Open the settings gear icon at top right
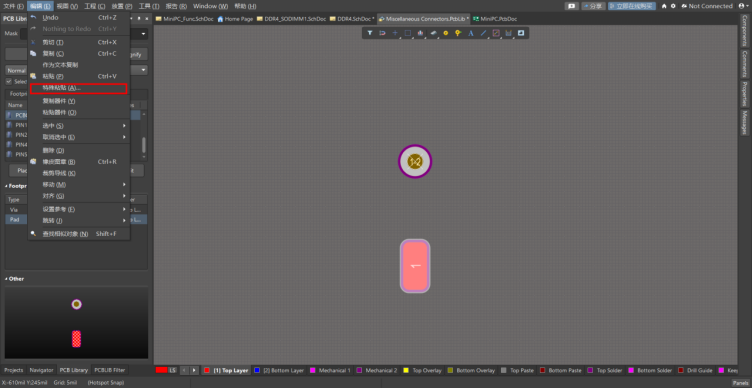The height and width of the screenshot is (389, 753). [x=673, y=6]
